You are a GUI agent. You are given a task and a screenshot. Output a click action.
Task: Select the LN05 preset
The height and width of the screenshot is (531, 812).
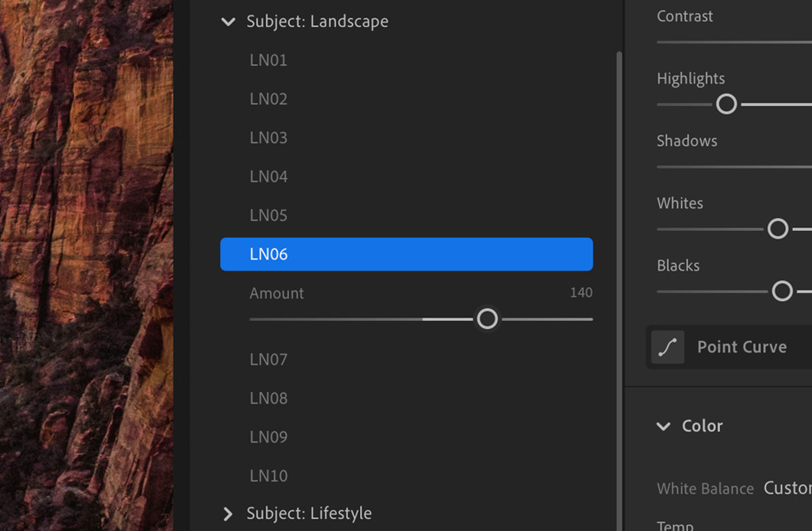click(x=268, y=215)
